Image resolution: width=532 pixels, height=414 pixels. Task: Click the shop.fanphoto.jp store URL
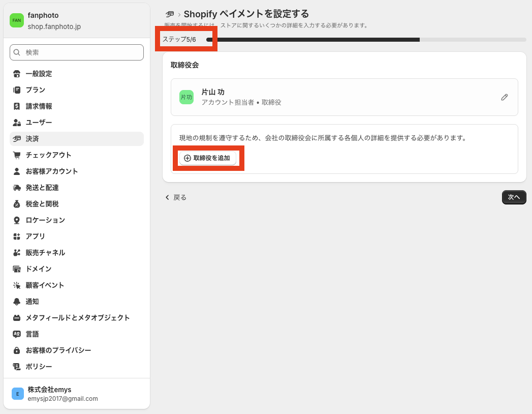coord(54,26)
